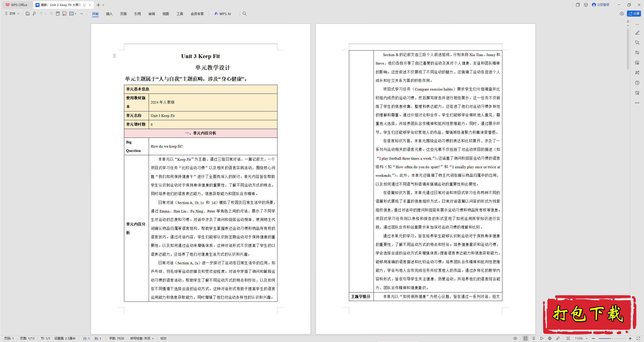Expand the shading pattern dropdown arrow

[75, 14]
